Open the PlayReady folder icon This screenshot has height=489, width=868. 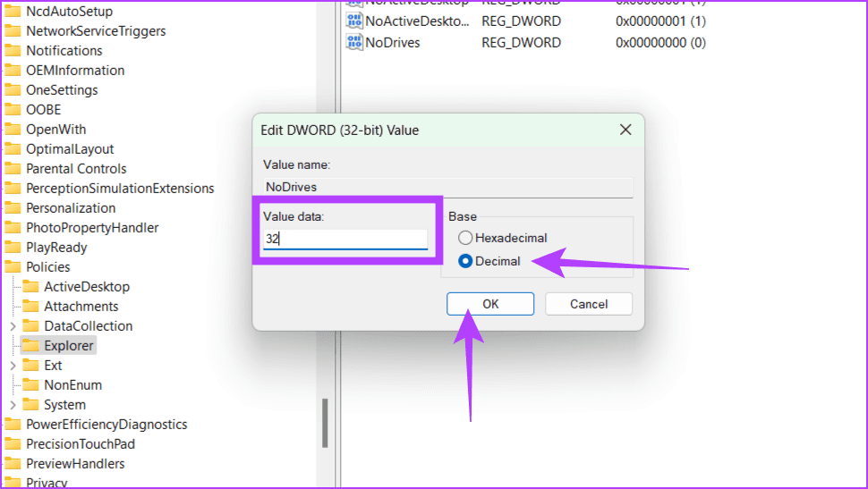tap(13, 248)
